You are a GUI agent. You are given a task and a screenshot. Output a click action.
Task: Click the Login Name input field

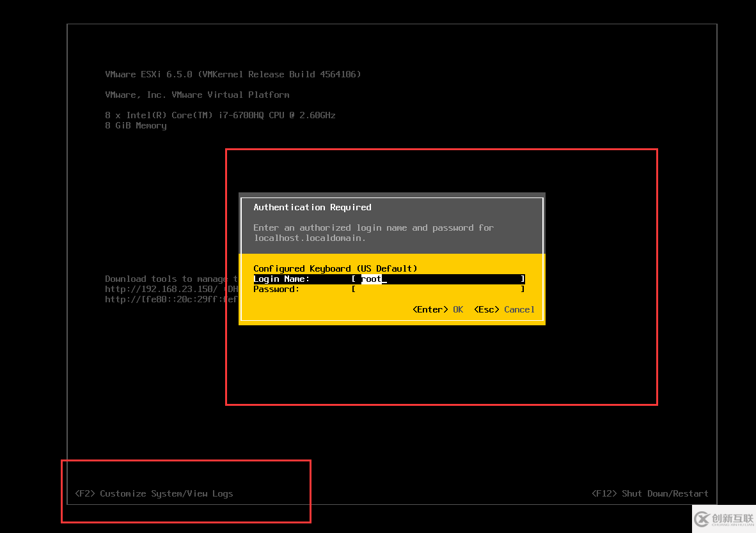(437, 279)
